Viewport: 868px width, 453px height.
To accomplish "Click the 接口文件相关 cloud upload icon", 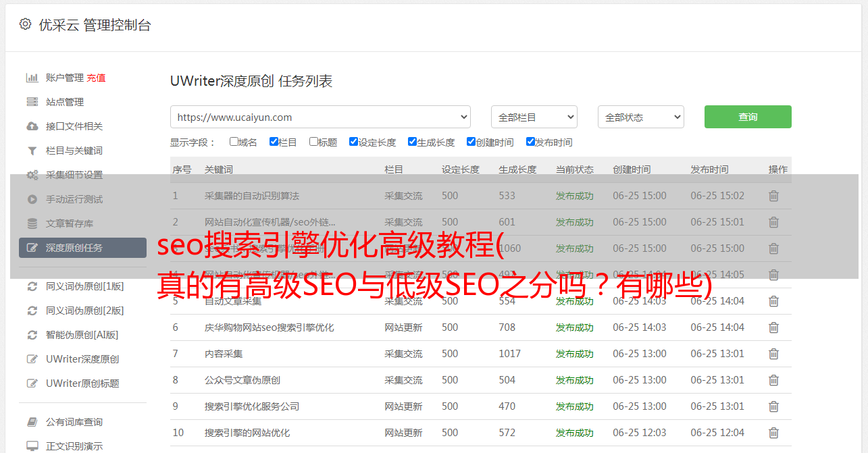I will coord(32,126).
